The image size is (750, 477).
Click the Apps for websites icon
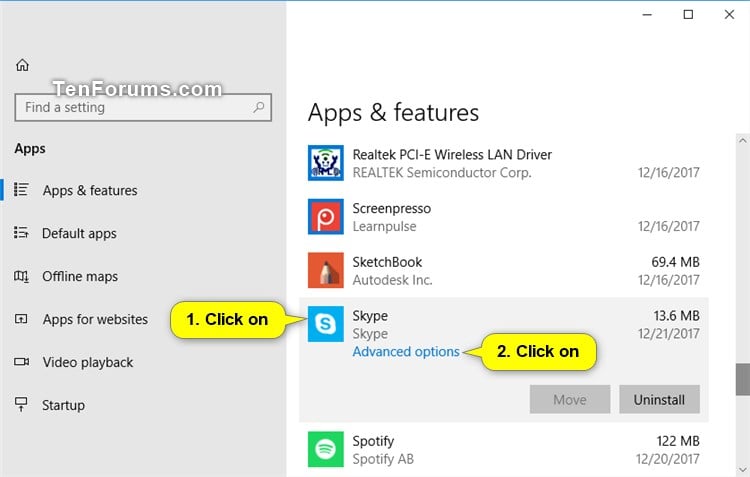pyautogui.click(x=21, y=319)
